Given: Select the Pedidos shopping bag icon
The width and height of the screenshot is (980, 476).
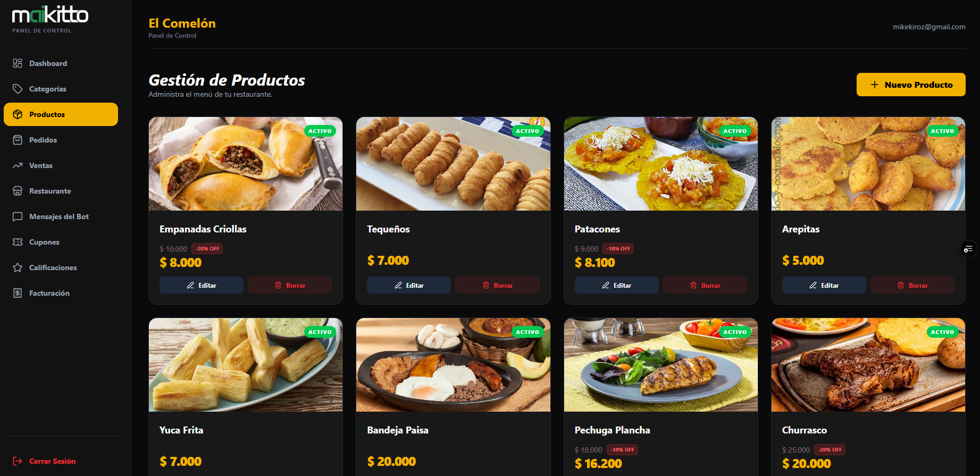Looking at the screenshot, I should (18, 140).
